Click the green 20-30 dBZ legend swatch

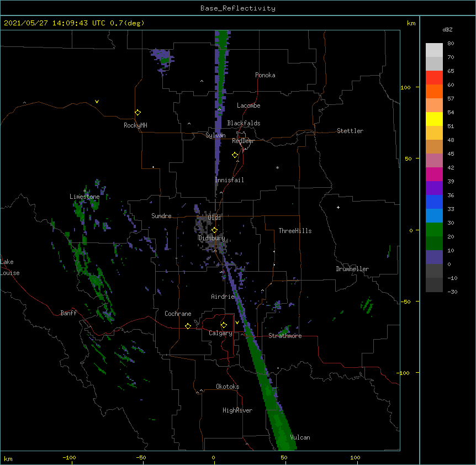434,230
